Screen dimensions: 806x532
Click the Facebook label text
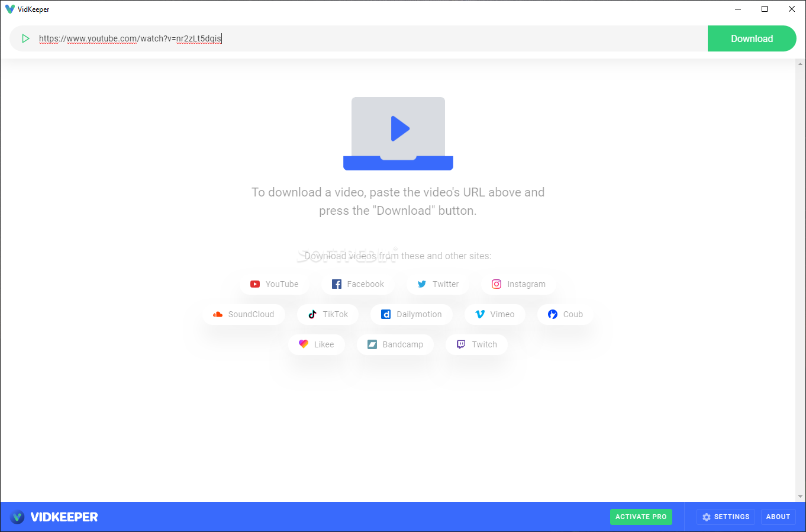coord(366,284)
